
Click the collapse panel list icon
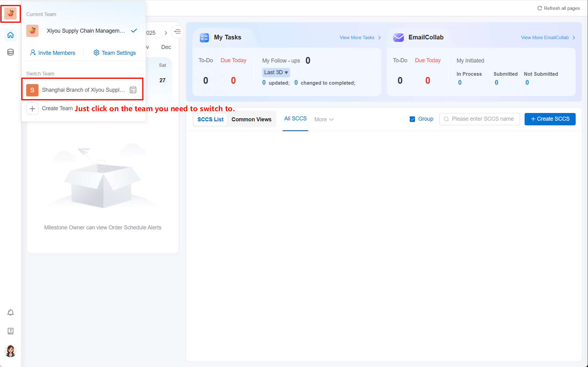(x=177, y=32)
